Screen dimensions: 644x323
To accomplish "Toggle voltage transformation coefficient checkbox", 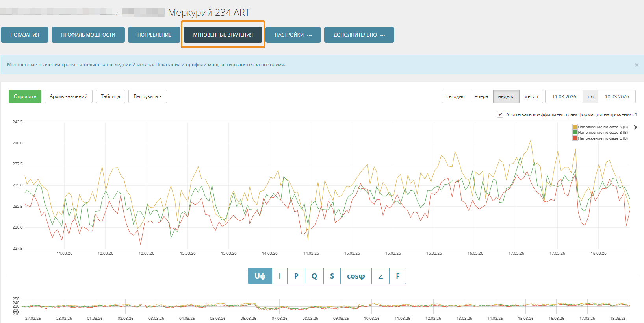I will [x=500, y=114].
